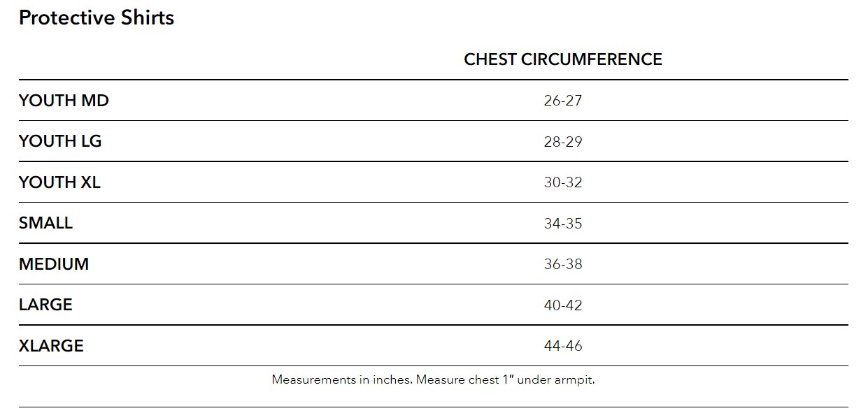
Task: Click the 36-38 chest measurement value
Action: coord(562,264)
